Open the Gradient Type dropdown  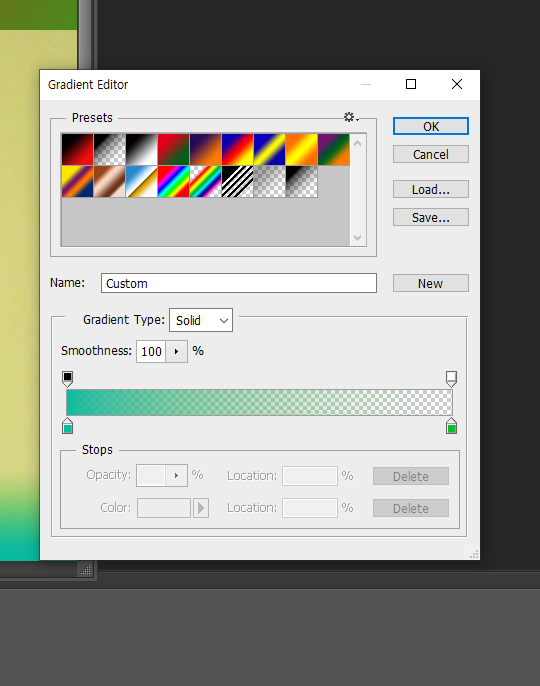coord(201,320)
